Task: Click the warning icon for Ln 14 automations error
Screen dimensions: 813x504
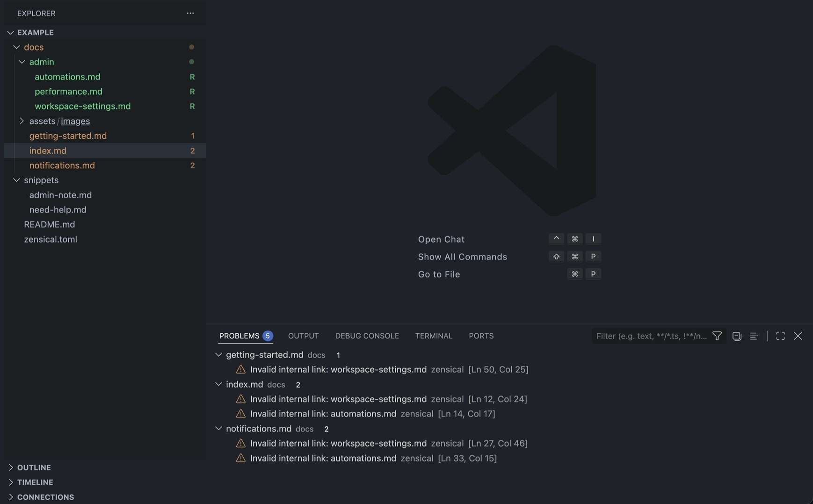Action: [240, 413]
